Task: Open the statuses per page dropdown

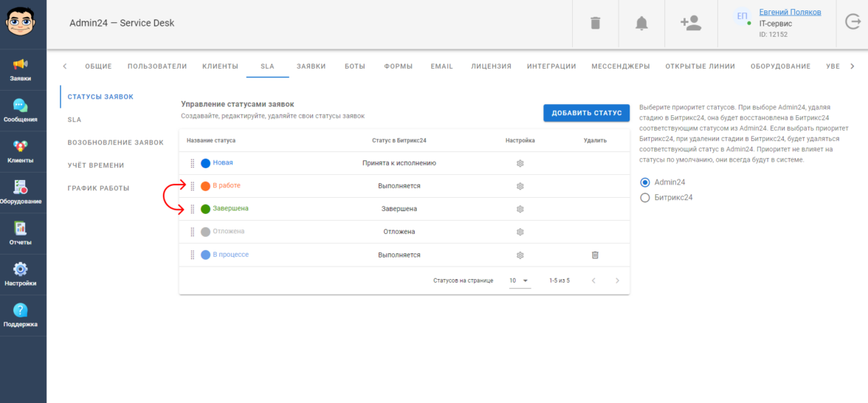Action: tap(519, 280)
